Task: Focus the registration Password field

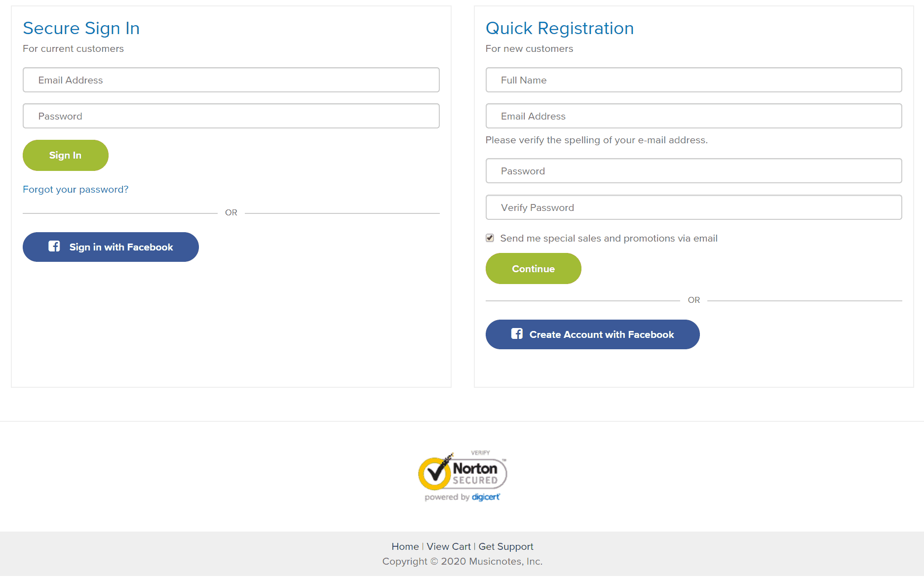Action: (x=694, y=171)
